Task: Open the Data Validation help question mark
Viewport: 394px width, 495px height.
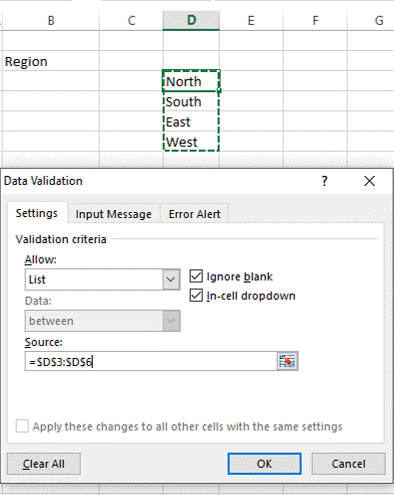Action: pyautogui.click(x=324, y=181)
